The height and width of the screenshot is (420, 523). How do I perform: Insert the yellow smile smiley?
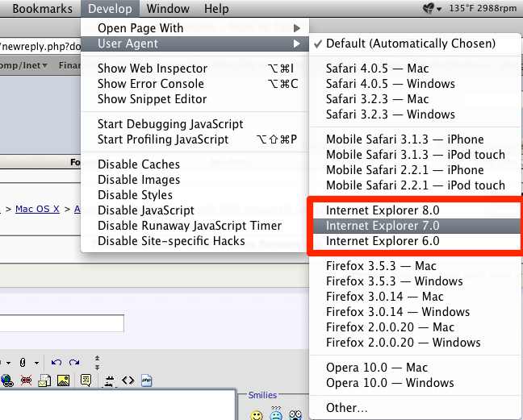click(x=257, y=415)
